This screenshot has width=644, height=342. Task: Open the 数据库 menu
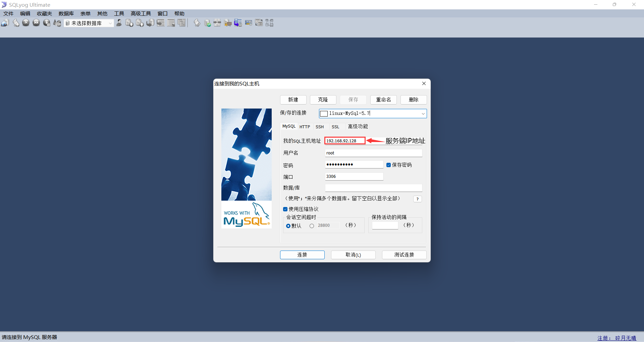click(x=66, y=13)
